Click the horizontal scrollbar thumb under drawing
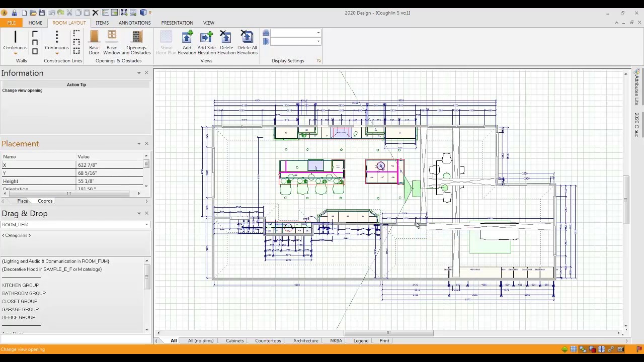 click(x=388, y=333)
